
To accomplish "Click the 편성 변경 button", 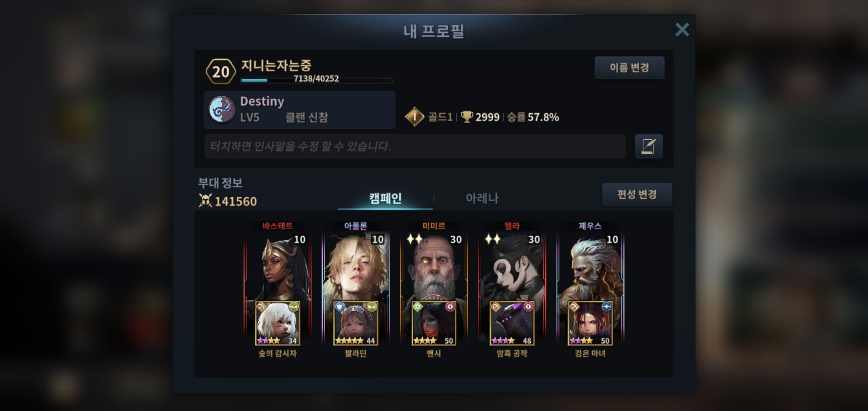I will [x=637, y=194].
